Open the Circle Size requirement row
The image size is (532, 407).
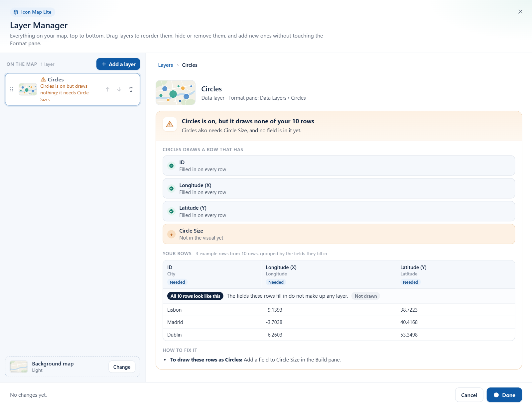(339, 234)
